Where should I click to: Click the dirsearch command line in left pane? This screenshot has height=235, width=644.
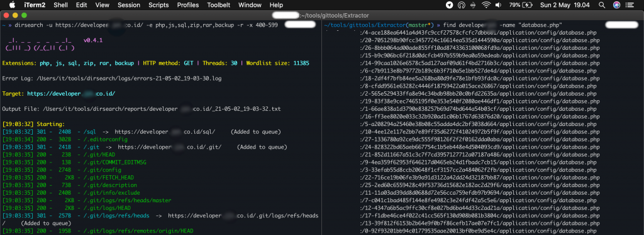[140, 25]
